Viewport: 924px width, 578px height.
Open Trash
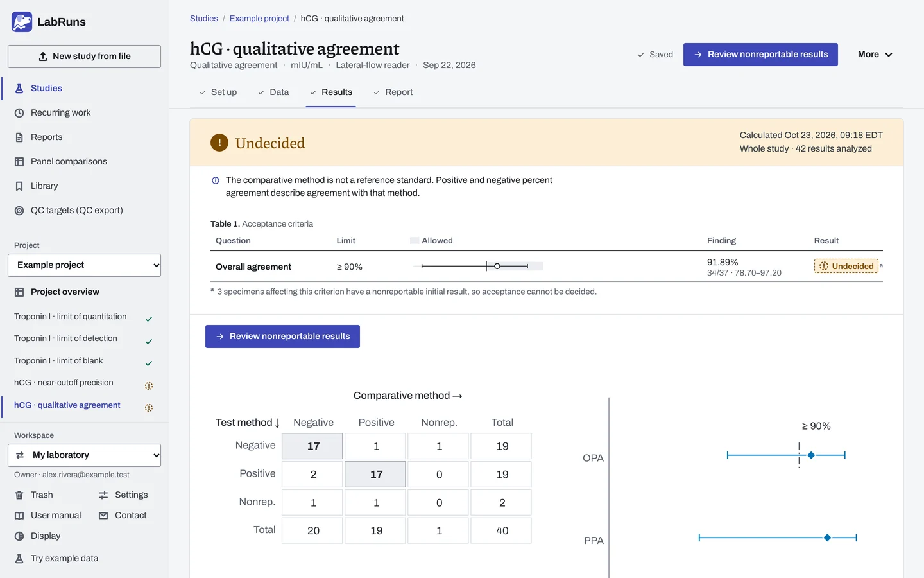[x=42, y=495]
